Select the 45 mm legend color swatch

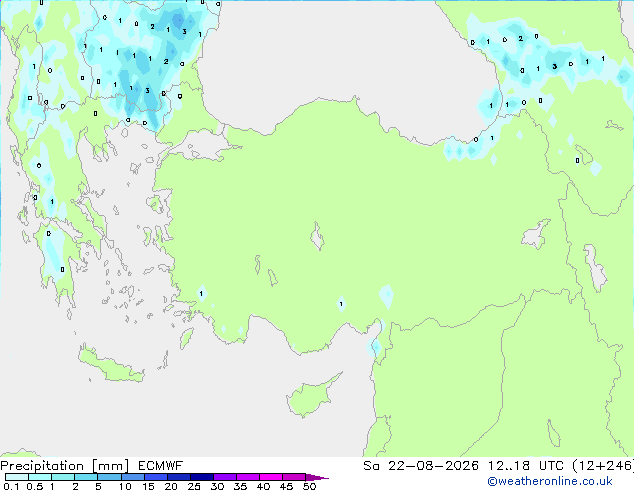pyautogui.click(x=294, y=477)
